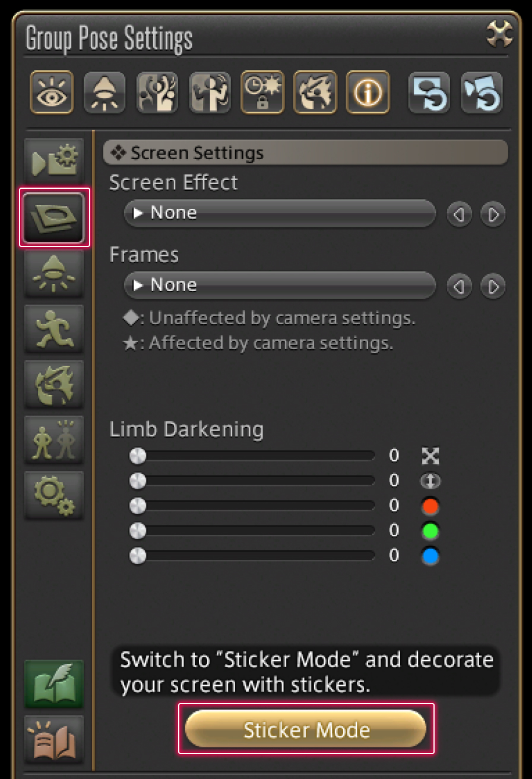Viewport: 532px width, 779px height.
Task: Open the tan open-book guide icon
Action: pyautogui.click(x=54, y=739)
